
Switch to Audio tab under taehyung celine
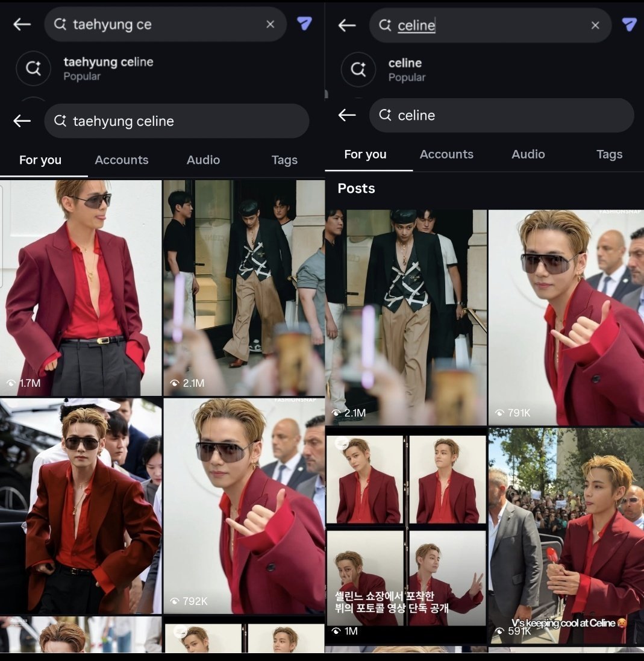(203, 160)
